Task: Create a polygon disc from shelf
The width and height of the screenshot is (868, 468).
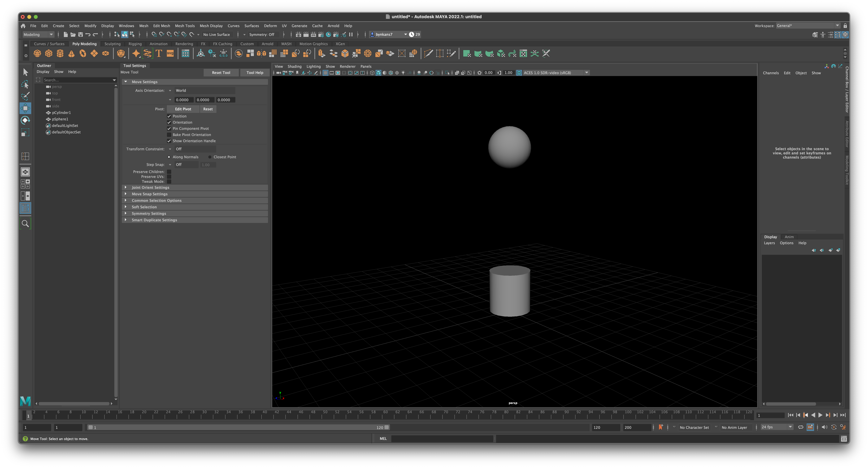Action: pyautogui.click(x=105, y=54)
